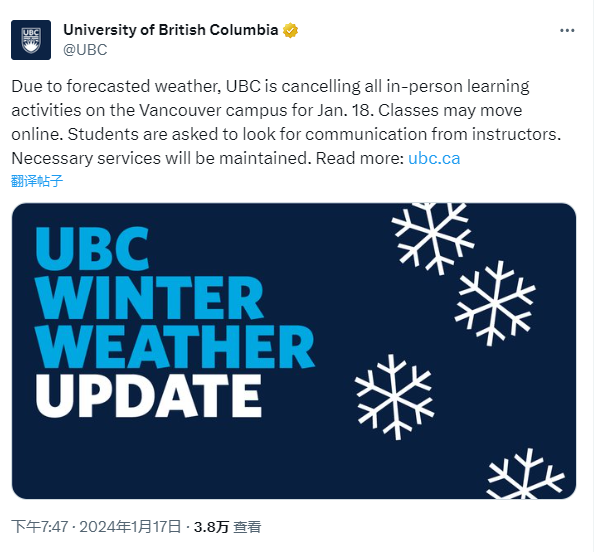Click the 翻译帖子 translate post link

[x=36, y=181]
